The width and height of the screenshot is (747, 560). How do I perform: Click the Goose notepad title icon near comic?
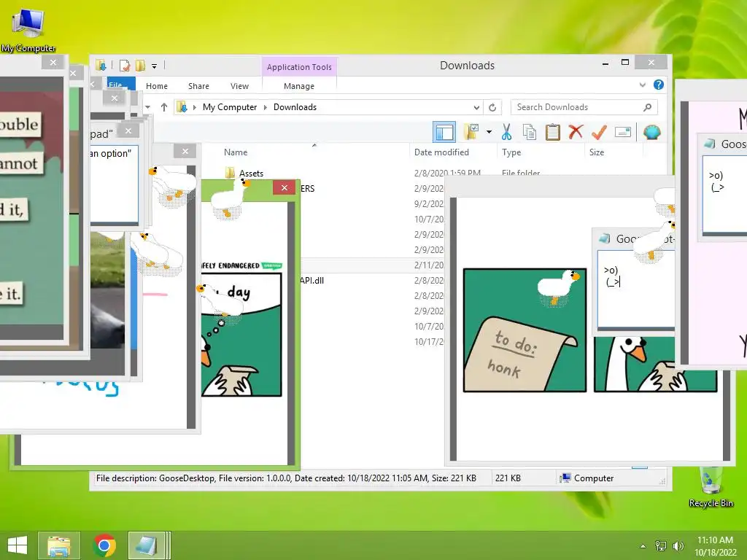pos(605,238)
